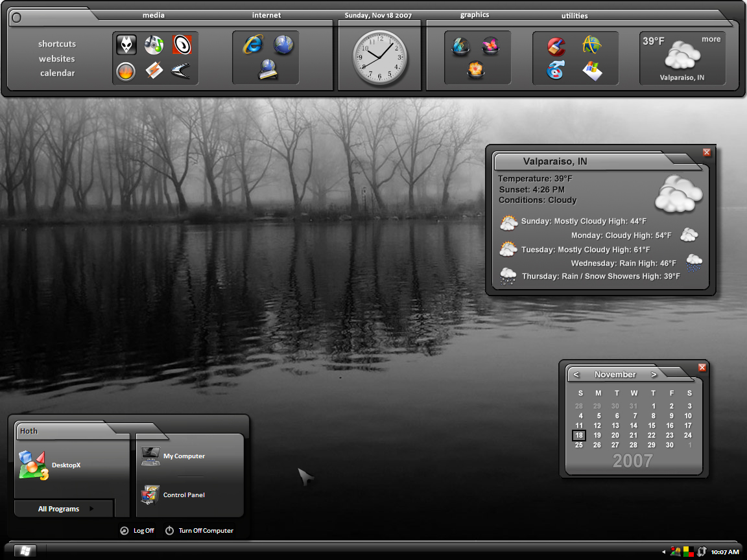Click the Log Off button
Screen dimensions: 747x560
pyautogui.click(x=137, y=530)
